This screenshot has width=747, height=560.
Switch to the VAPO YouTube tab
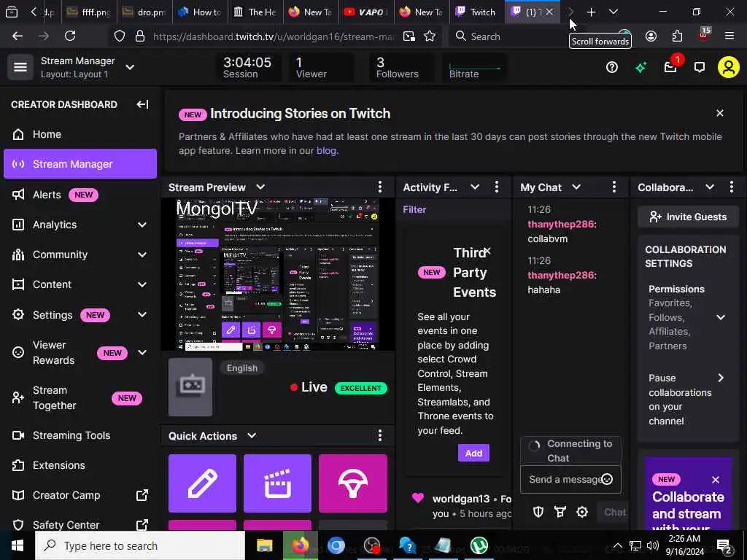[x=367, y=12]
